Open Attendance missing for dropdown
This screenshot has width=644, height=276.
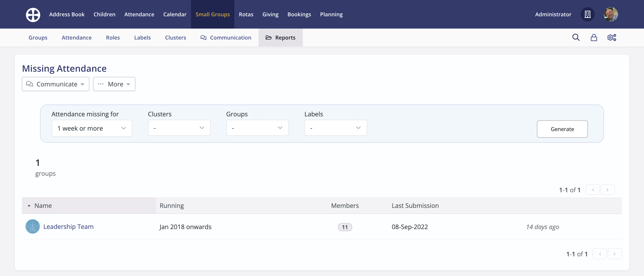click(x=92, y=128)
